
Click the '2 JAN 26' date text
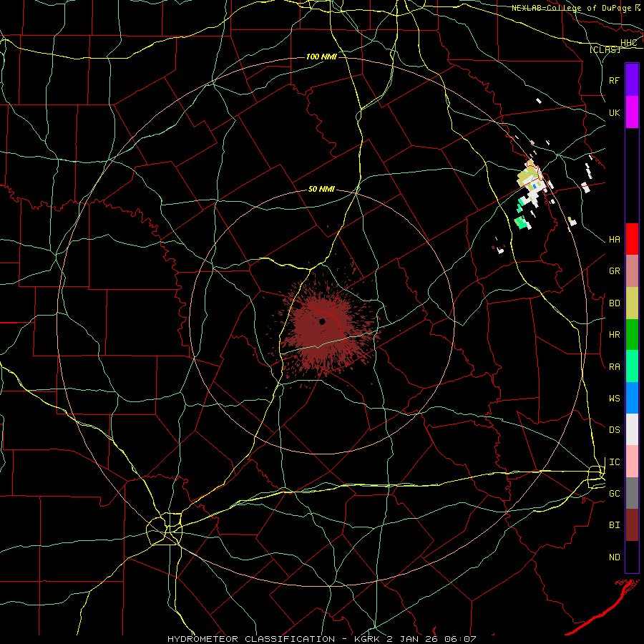pyautogui.click(x=414, y=639)
